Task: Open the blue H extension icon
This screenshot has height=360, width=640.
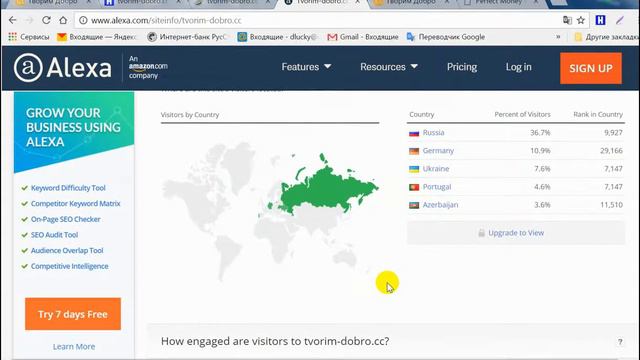Action: click(x=600, y=20)
